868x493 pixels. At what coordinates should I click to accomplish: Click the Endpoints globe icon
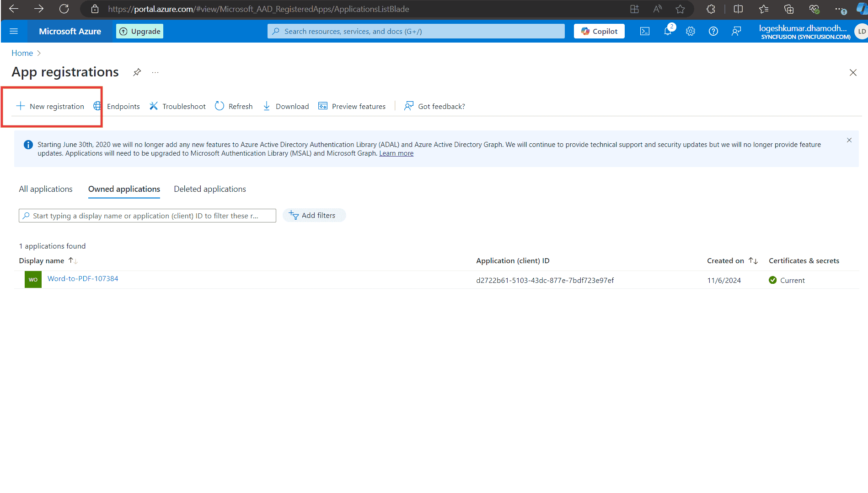[97, 106]
